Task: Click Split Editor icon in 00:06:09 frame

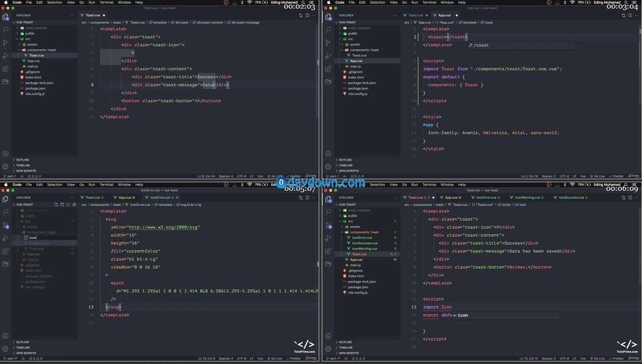Action: [x=630, y=197]
